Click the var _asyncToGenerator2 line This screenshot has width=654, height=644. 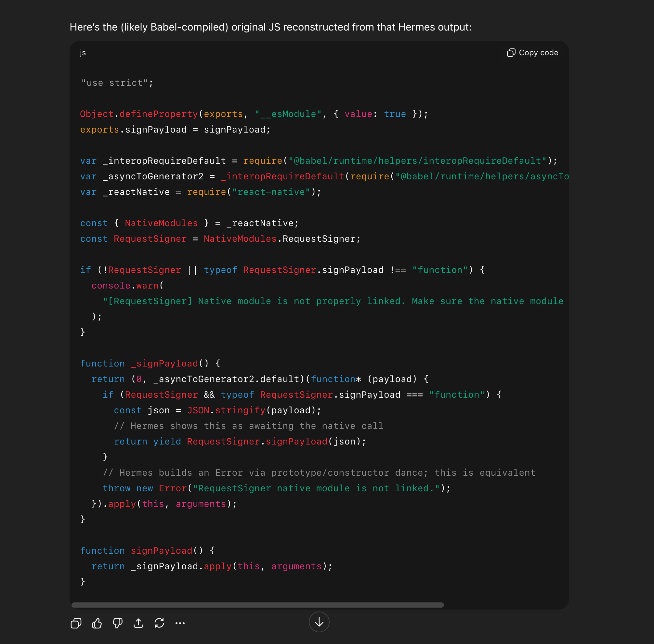324,176
